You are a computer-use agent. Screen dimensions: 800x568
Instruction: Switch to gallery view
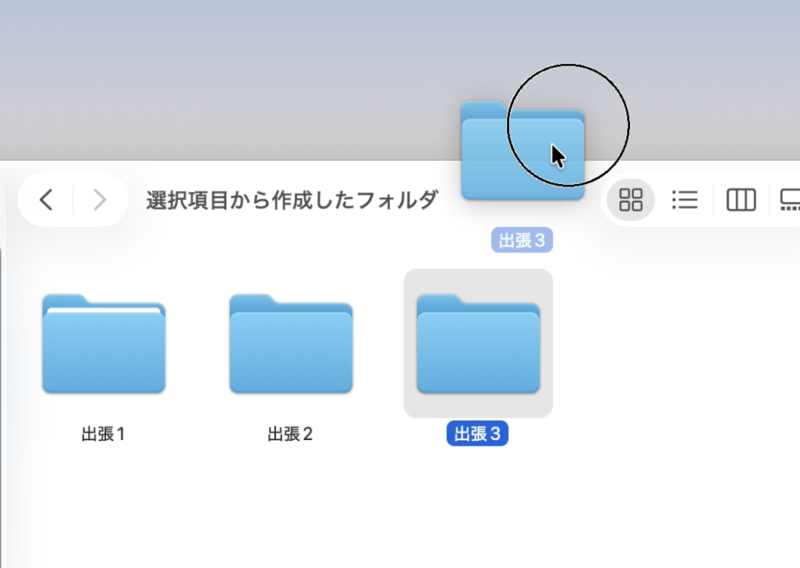pos(789,200)
